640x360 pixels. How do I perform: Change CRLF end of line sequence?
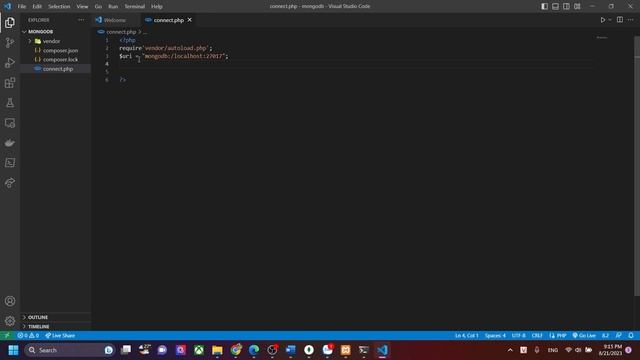(x=537, y=336)
